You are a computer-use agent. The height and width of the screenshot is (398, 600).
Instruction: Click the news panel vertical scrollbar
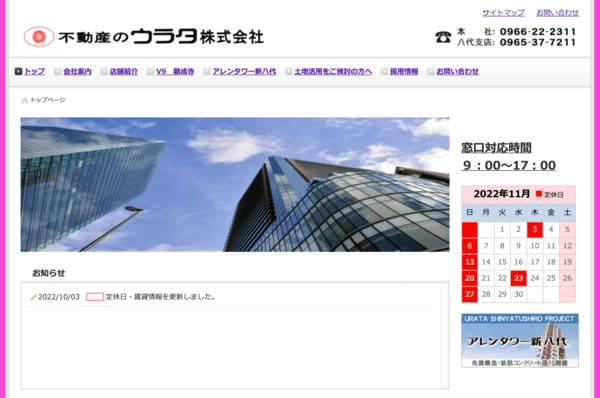point(444,335)
